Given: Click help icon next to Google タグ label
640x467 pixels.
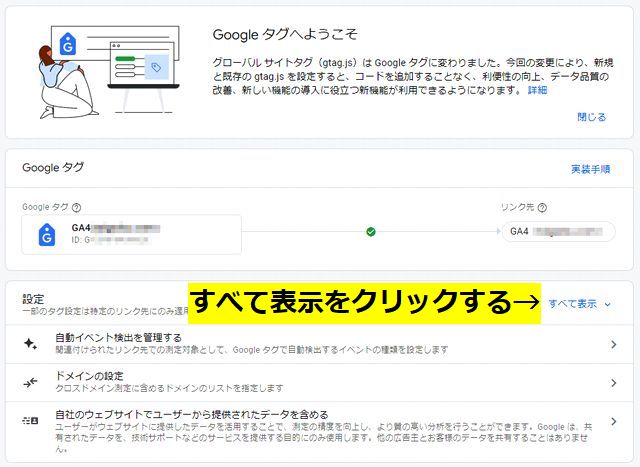Looking at the screenshot, I should (76, 207).
